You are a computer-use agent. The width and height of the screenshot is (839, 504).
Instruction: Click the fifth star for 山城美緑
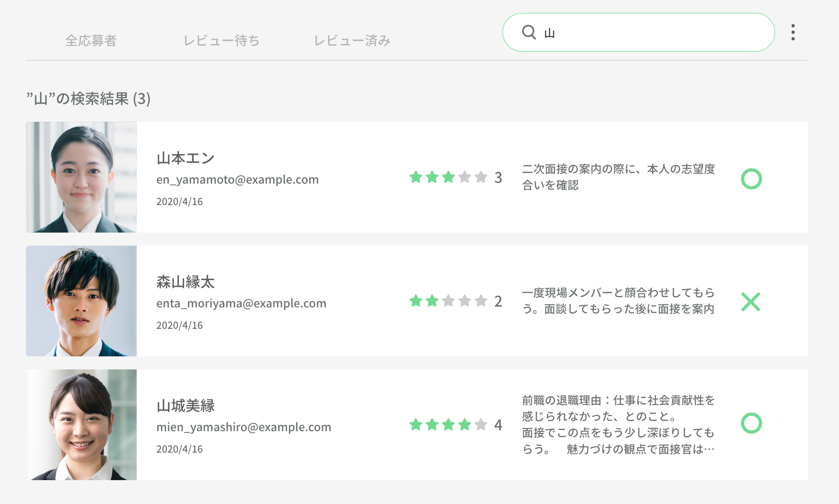coord(481,425)
